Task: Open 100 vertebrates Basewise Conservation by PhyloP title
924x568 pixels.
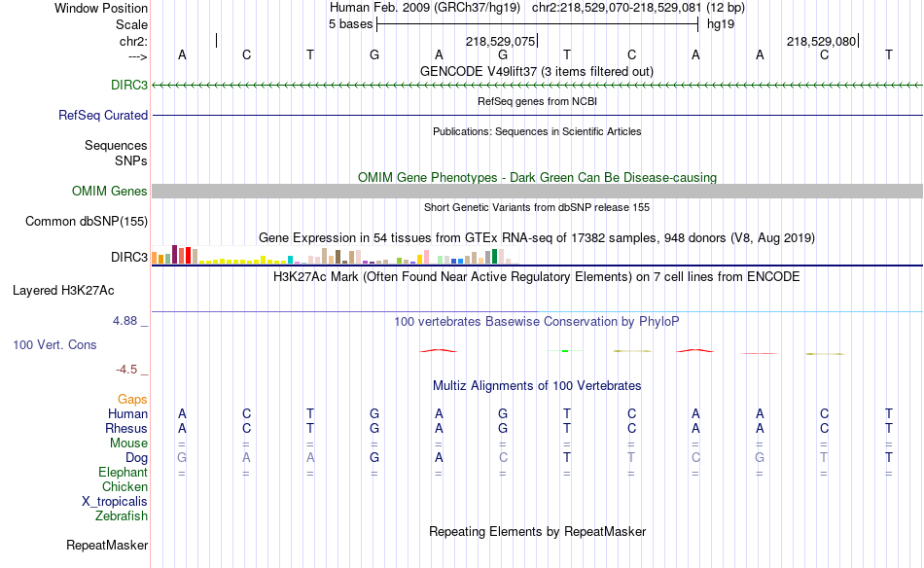Action: click(537, 321)
